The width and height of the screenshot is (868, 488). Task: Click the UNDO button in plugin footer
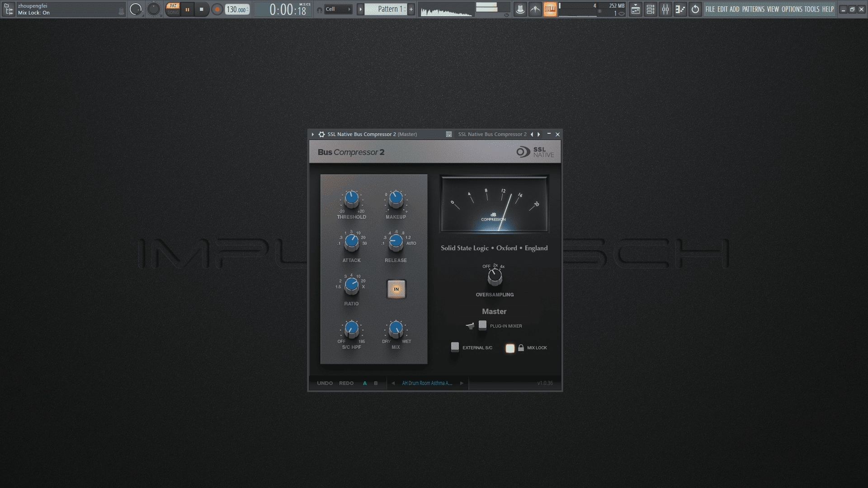[325, 383]
